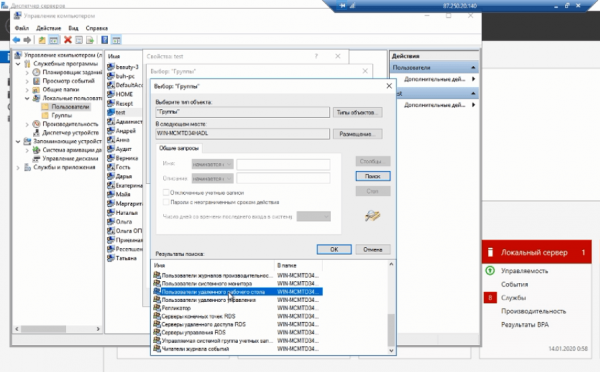Open the Действие menu
This screenshot has width=600, height=372.
[49, 28]
